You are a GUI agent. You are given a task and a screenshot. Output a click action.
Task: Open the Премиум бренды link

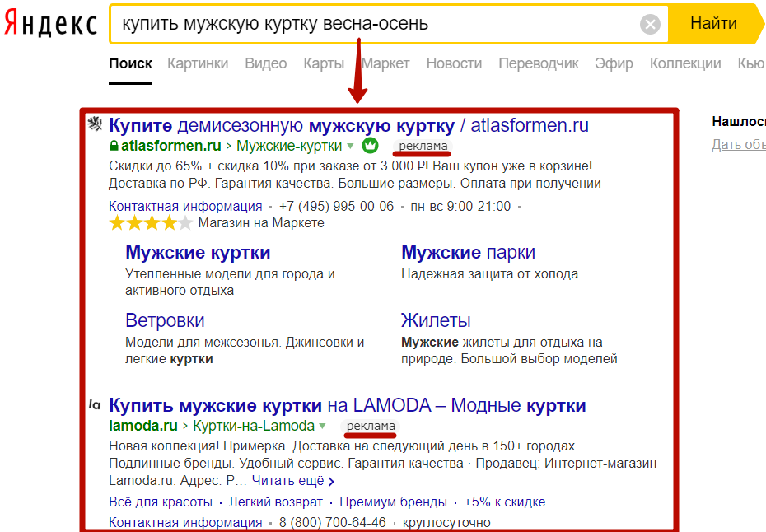[393, 502]
